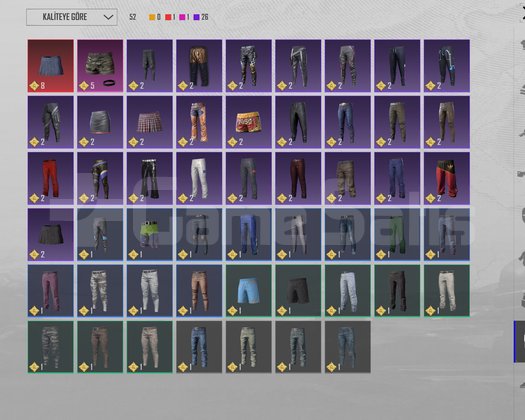525x420 pixels.
Task: Select the red and yellow boxing shorts
Action: (x=249, y=122)
